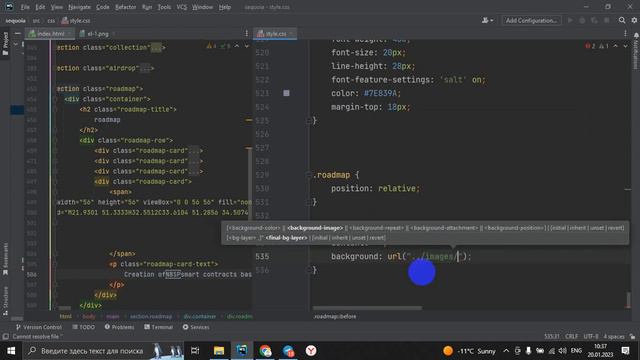The height and width of the screenshot is (360, 640).
Task: Show hidden system tray icons
Action: point(506,351)
